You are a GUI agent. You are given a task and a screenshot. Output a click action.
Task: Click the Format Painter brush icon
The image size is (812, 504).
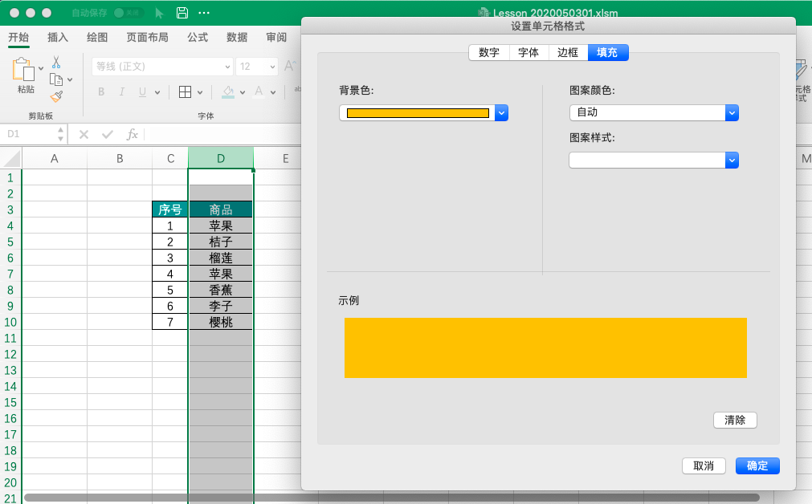point(56,97)
